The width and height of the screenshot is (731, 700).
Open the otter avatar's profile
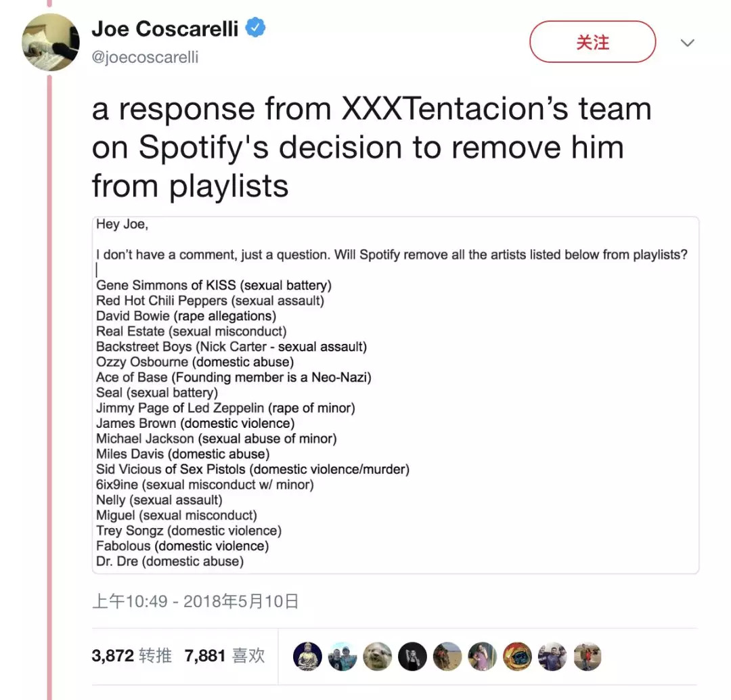tap(377, 656)
